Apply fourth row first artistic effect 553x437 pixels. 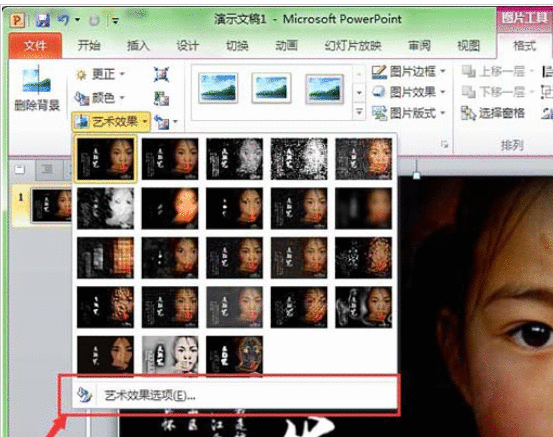point(105,307)
